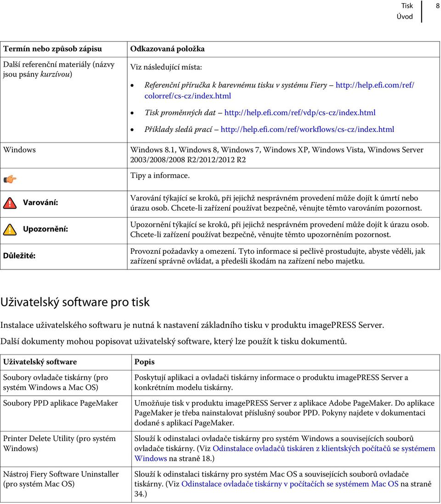Follow link Odinstalace ovladače tiskárny v počítačích Mac OS
This screenshot has width=441, height=504.
click(290, 484)
